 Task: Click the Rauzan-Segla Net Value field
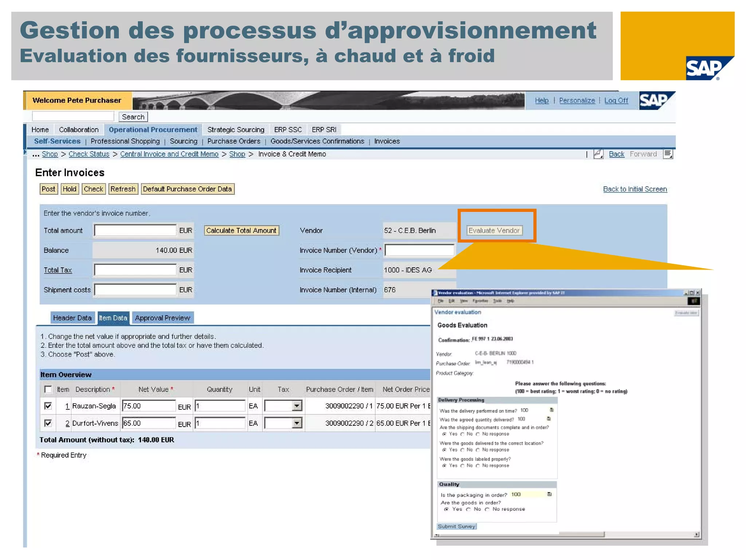pyautogui.click(x=149, y=406)
